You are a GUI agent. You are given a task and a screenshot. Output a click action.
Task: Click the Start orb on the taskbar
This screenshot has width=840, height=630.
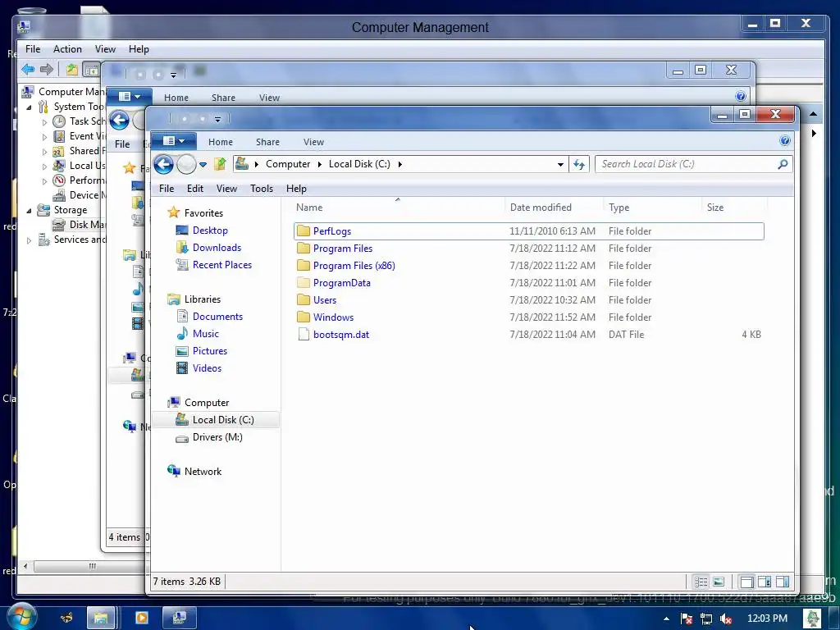coord(21,617)
